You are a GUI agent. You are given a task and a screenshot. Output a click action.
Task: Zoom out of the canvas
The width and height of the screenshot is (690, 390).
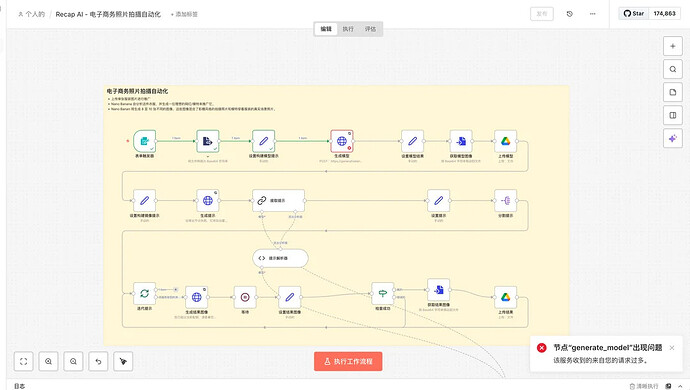(73, 361)
